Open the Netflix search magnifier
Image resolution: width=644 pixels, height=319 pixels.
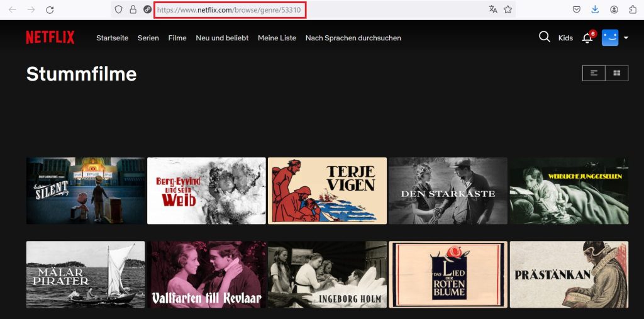pos(544,37)
